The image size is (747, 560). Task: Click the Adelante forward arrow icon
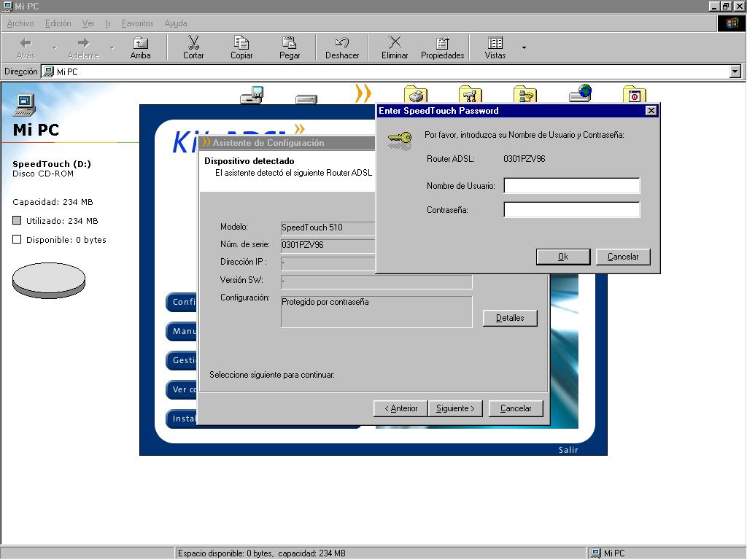(x=83, y=43)
